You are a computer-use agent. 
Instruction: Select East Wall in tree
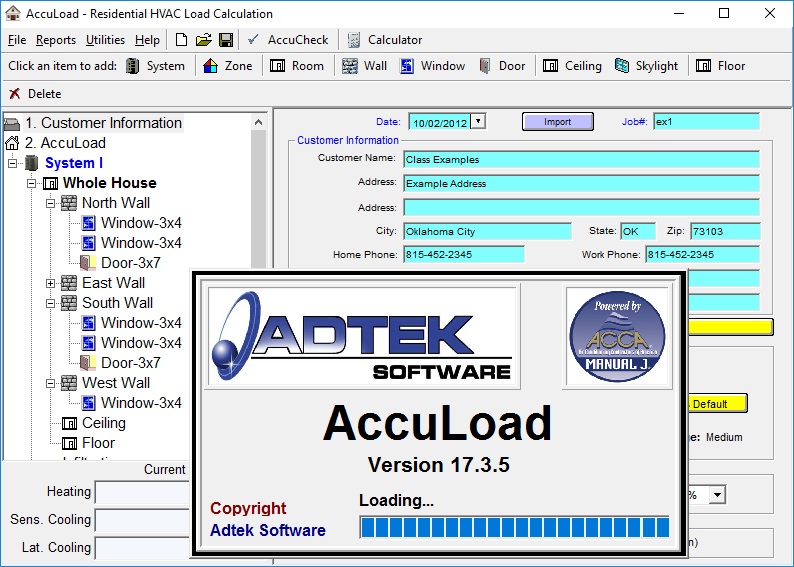coord(113,283)
